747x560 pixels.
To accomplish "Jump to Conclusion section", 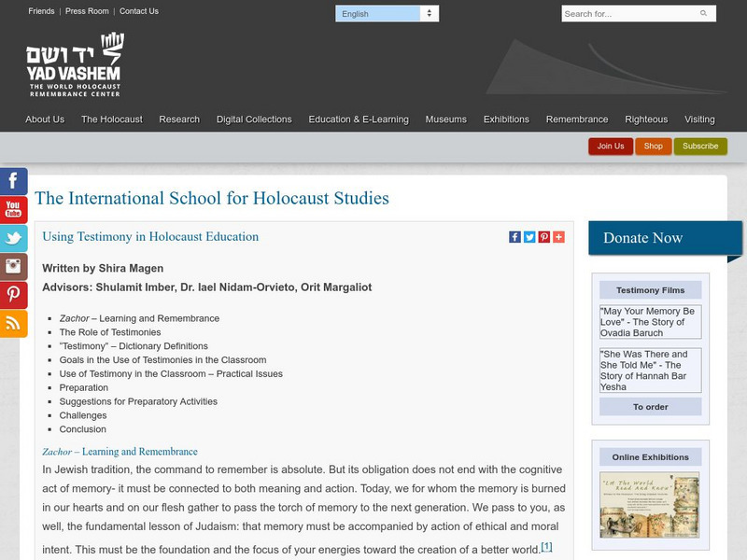I will [83, 429].
